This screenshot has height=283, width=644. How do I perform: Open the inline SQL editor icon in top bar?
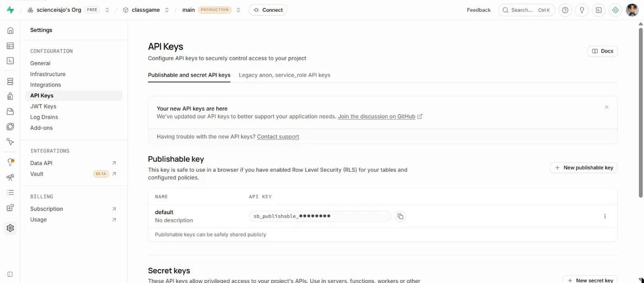599,10
